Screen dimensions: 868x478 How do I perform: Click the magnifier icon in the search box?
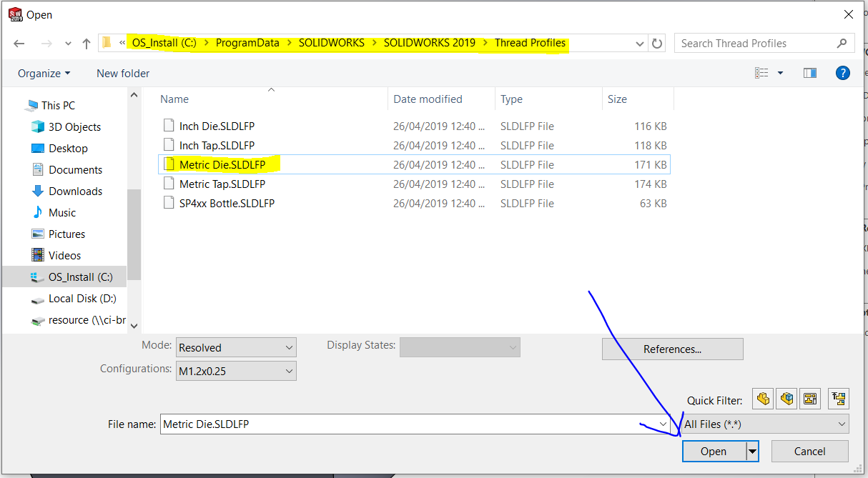coord(842,43)
